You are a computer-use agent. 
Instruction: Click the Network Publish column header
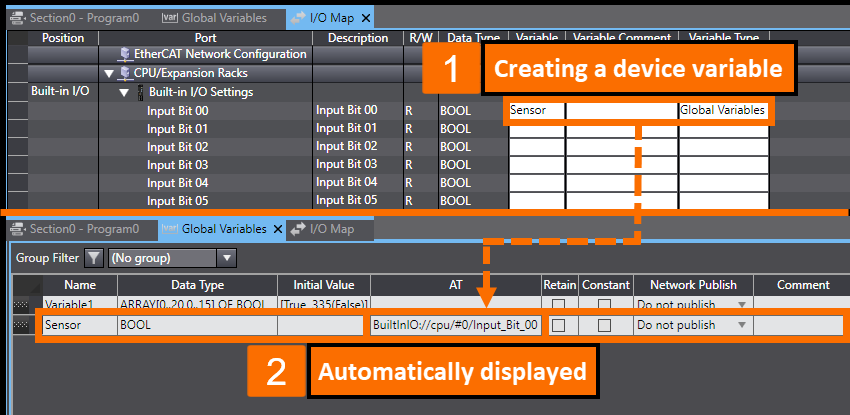tap(693, 285)
